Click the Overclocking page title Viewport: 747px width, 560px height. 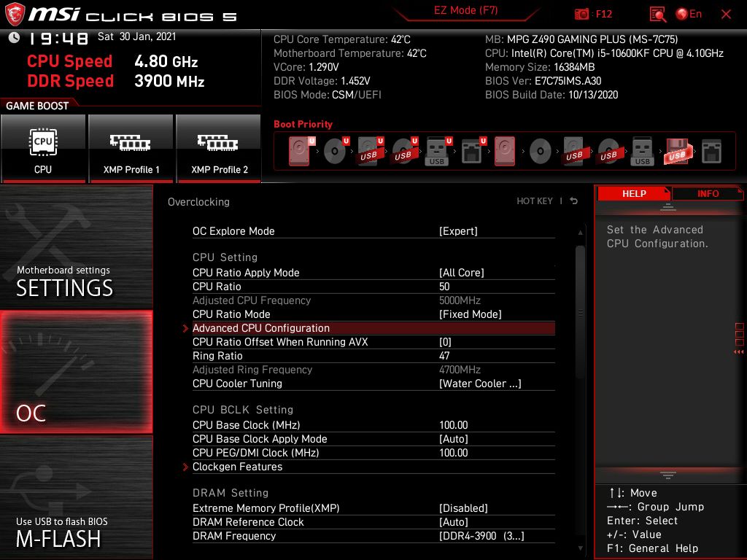(198, 202)
